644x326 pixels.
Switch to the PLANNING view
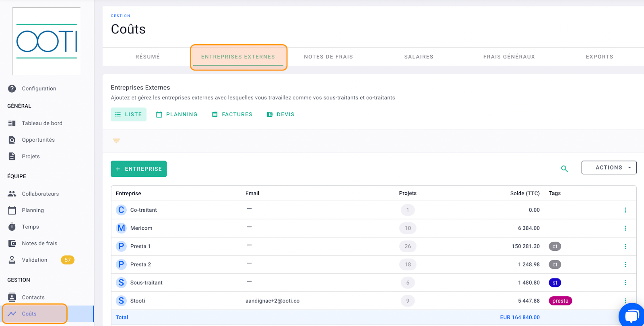click(177, 114)
